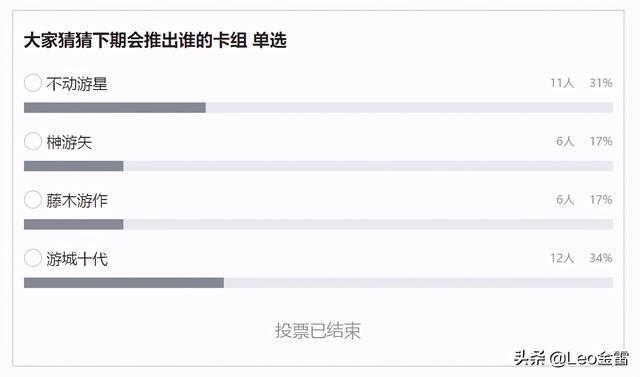Click the 投票已结束 status text
The image size is (640, 377).
(x=318, y=330)
